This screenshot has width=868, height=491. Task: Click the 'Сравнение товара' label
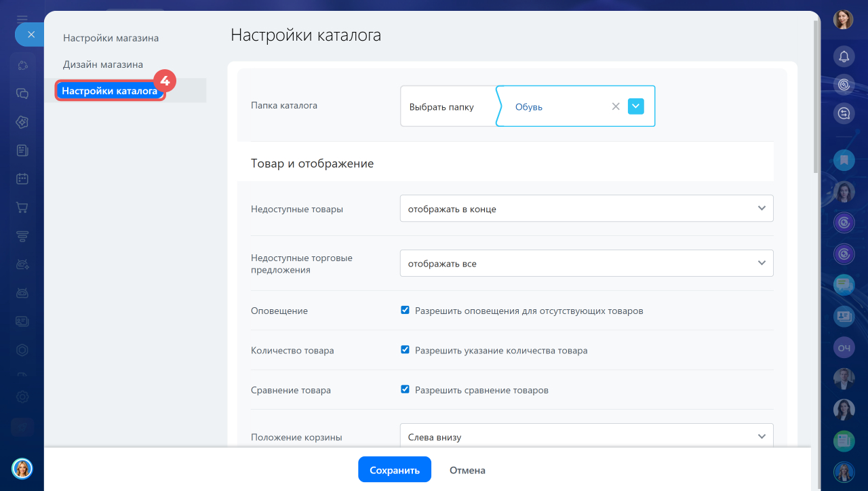[291, 390]
